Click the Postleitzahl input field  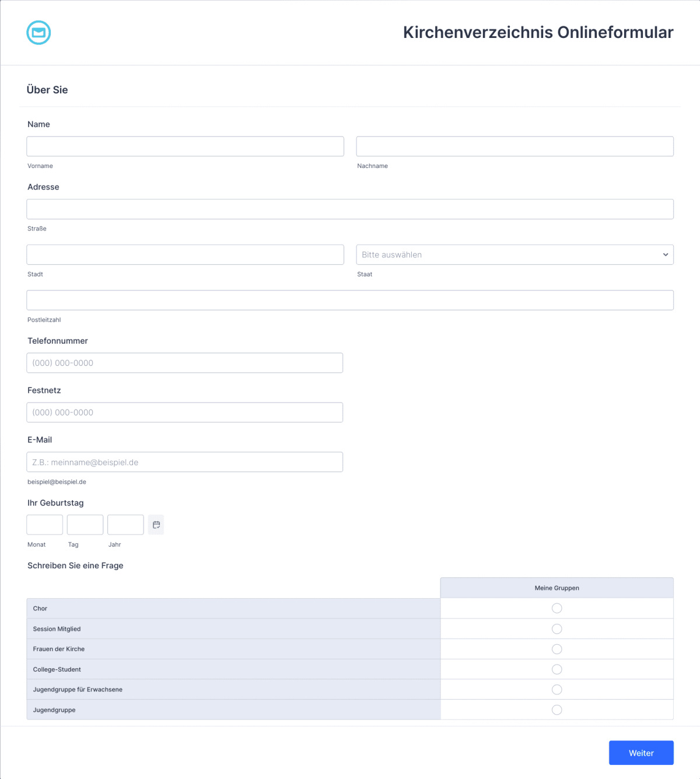coord(350,300)
